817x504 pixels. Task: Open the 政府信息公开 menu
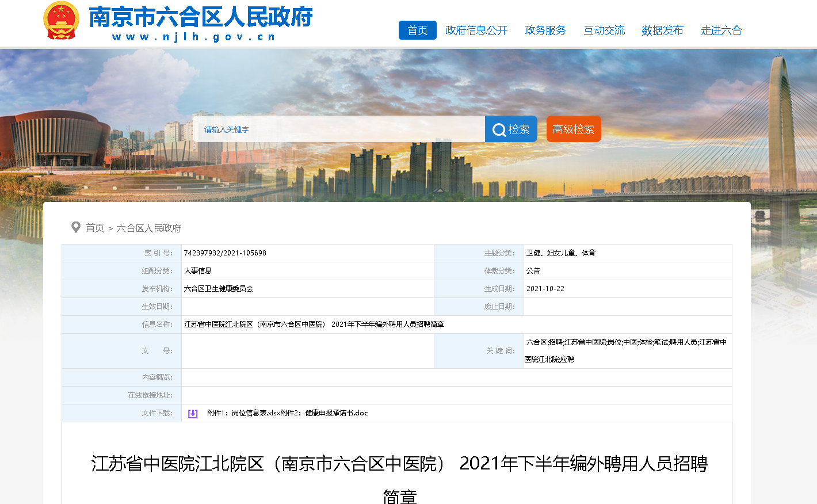pyautogui.click(x=476, y=30)
